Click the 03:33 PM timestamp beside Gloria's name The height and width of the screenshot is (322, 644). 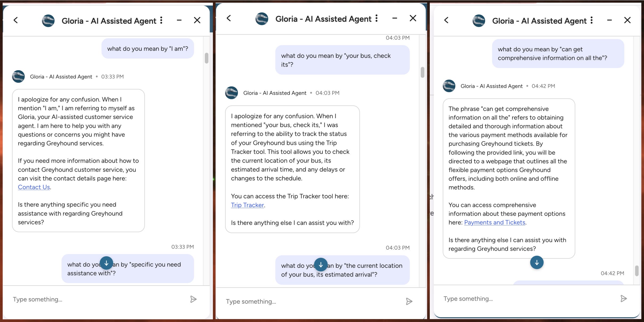click(x=112, y=77)
